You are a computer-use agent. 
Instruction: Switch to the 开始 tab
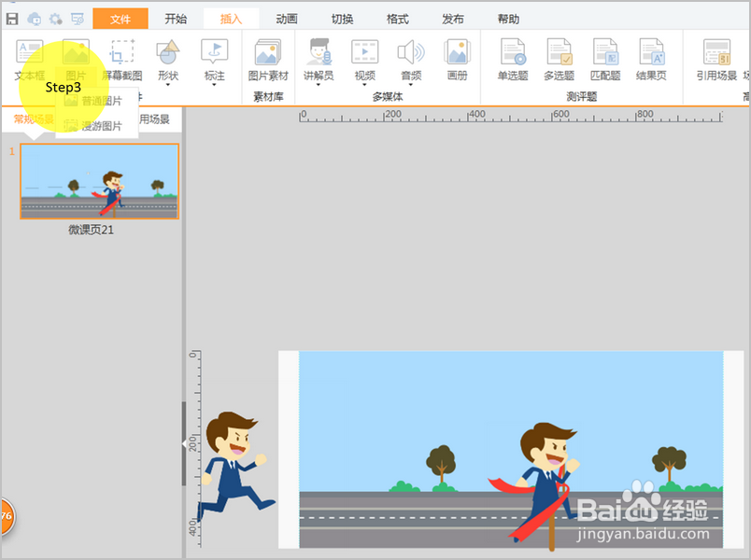[x=176, y=19]
